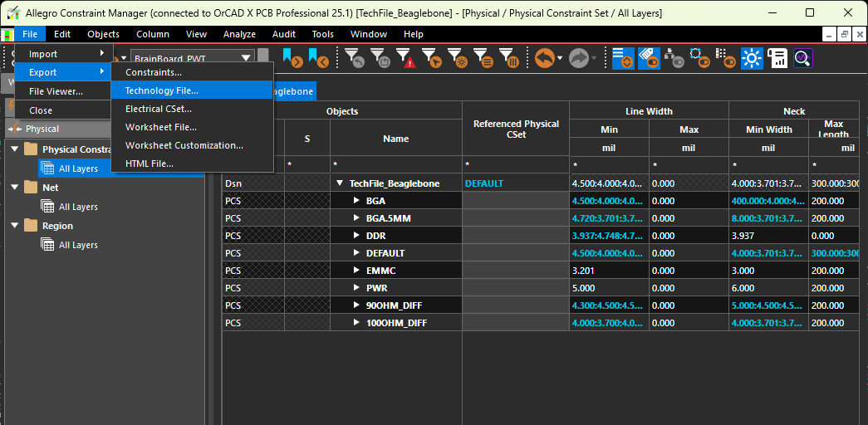Image resolution: width=868 pixels, height=425 pixels.
Task: Click the PWR row Line Width Min cell
Action: (609, 288)
